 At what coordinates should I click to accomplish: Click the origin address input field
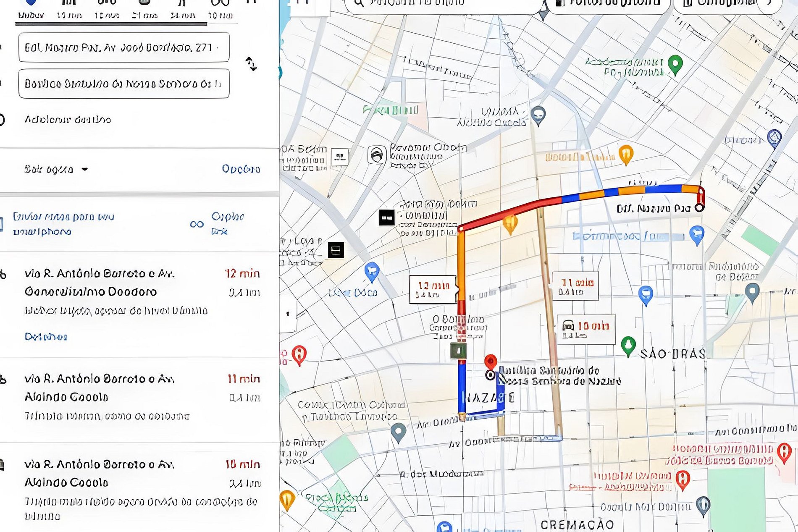[124, 47]
